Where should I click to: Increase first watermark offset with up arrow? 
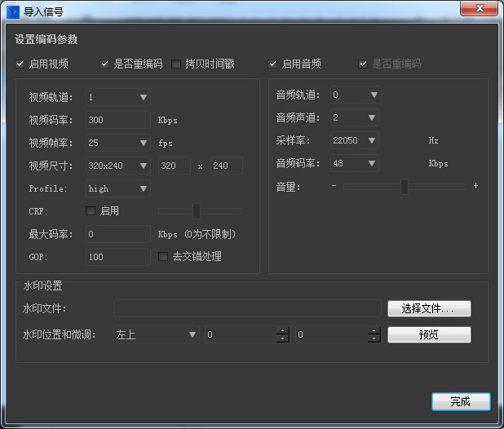point(283,331)
